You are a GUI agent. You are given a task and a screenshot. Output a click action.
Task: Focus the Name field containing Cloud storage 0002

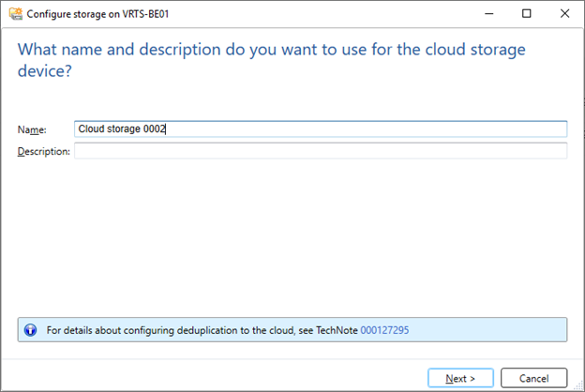pyautogui.click(x=321, y=128)
